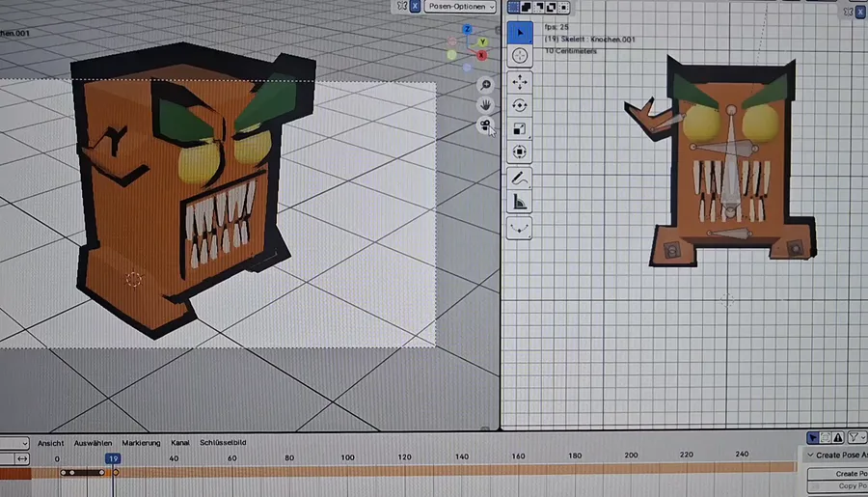Click frame 100 on timeline ruler
This screenshot has height=497, width=868.
point(347,457)
